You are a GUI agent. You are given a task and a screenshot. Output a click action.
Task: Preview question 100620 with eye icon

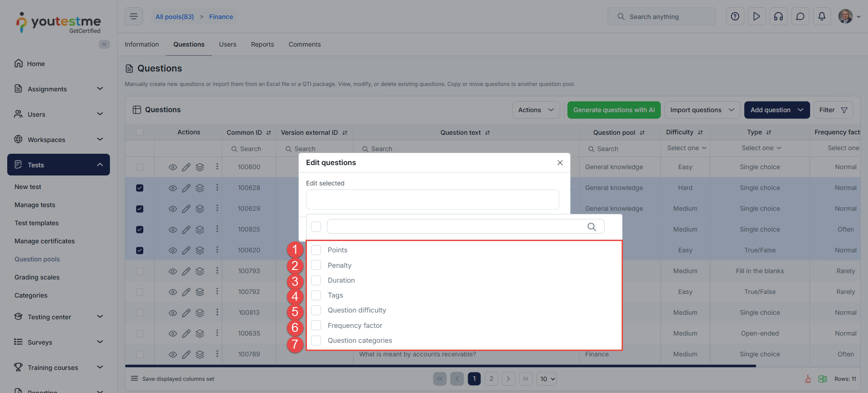(x=173, y=251)
